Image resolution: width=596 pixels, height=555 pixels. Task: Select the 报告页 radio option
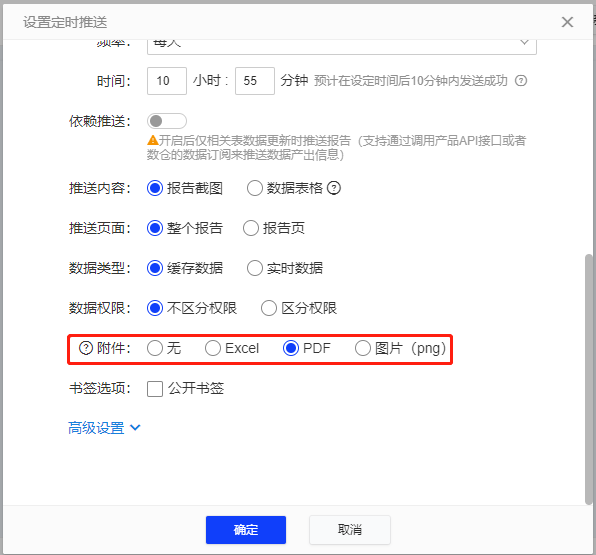click(251, 228)
